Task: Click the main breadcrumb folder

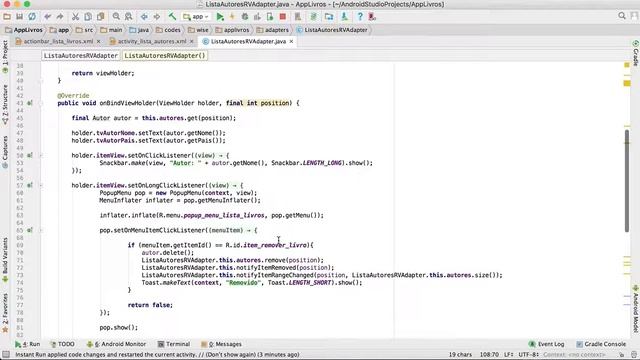Action: 111,30
